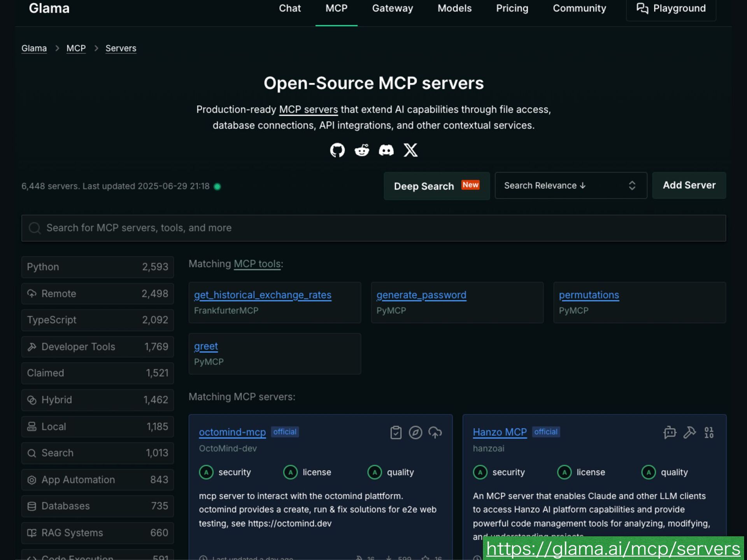Image resolution: width=747 pixels, height=560 pixels.
Task: Toggle the Databases filter
Action: point(98,506)
